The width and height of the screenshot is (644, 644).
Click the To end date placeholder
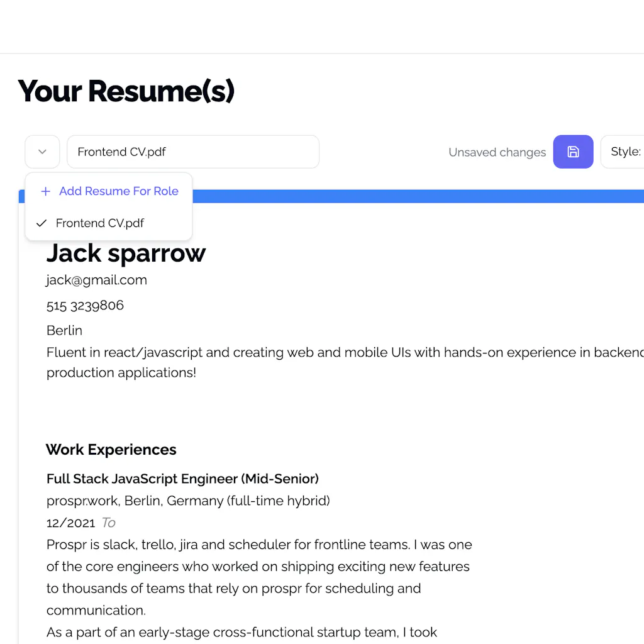coord(109,523)
